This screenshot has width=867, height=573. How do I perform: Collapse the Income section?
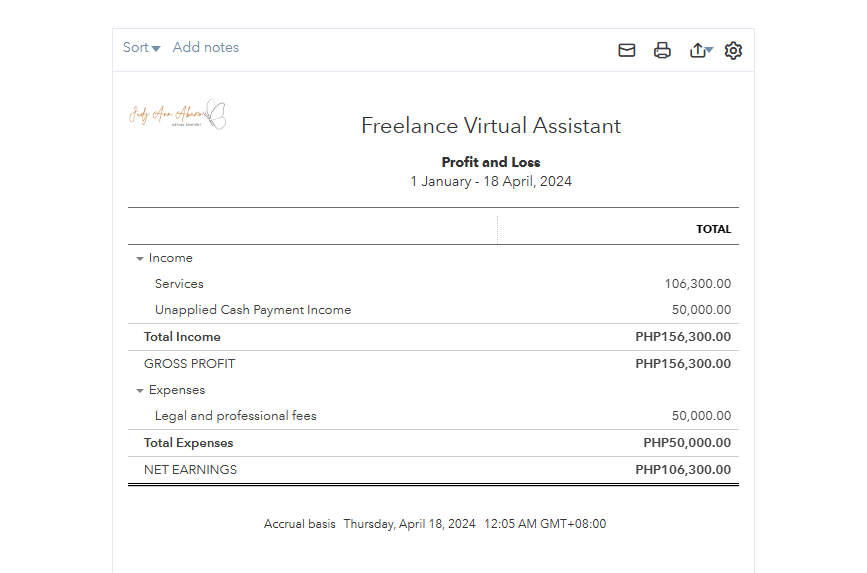pos(140,258)
